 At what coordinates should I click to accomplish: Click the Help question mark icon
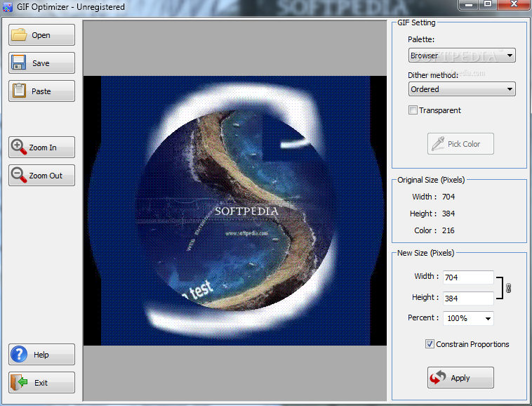(x=19, y=354)
